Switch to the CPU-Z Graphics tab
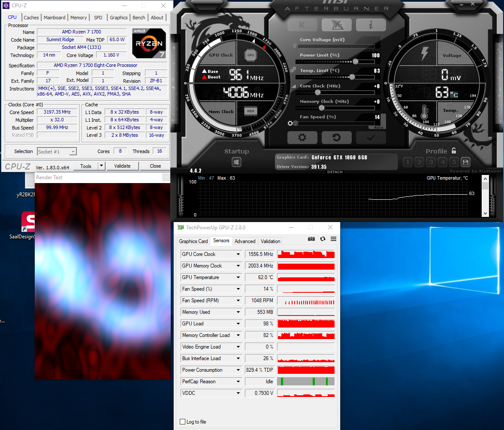Viewport: 504px width, 430px height. [119, 18]
